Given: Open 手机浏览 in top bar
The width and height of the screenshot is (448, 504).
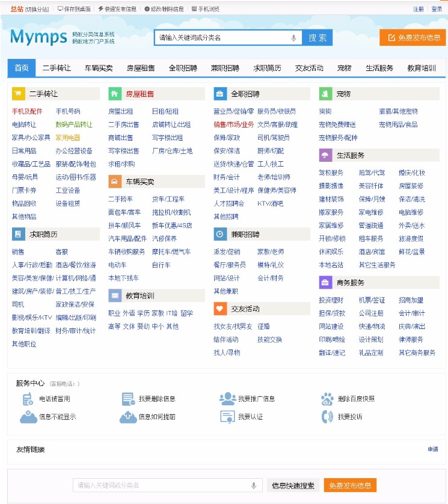Looking at the screenshot, I should pos(206,9).
